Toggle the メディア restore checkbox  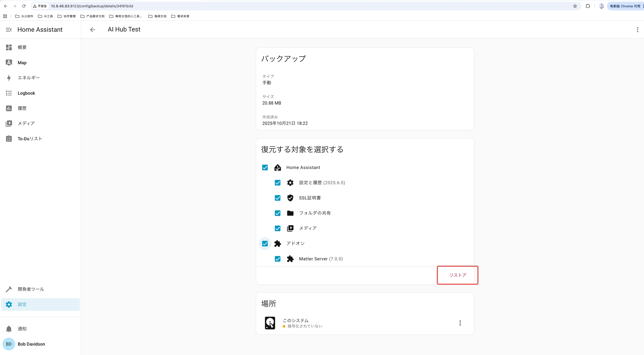pos(278,228)
